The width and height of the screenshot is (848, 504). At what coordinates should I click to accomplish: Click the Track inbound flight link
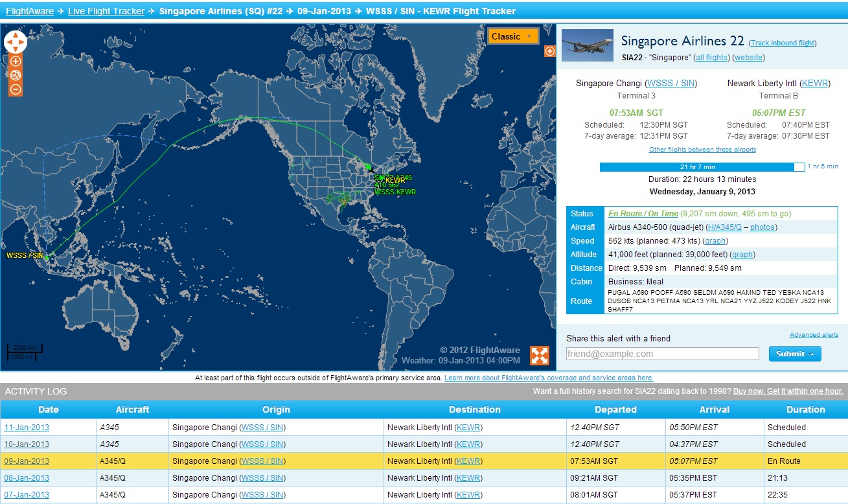(x=783, y=43)
